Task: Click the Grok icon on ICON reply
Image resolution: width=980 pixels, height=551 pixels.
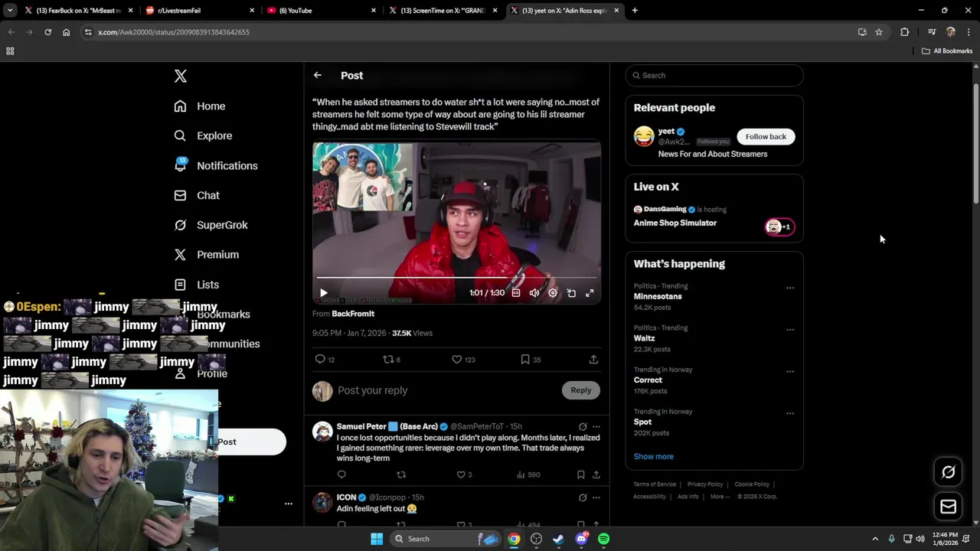Action: point(583,497)
